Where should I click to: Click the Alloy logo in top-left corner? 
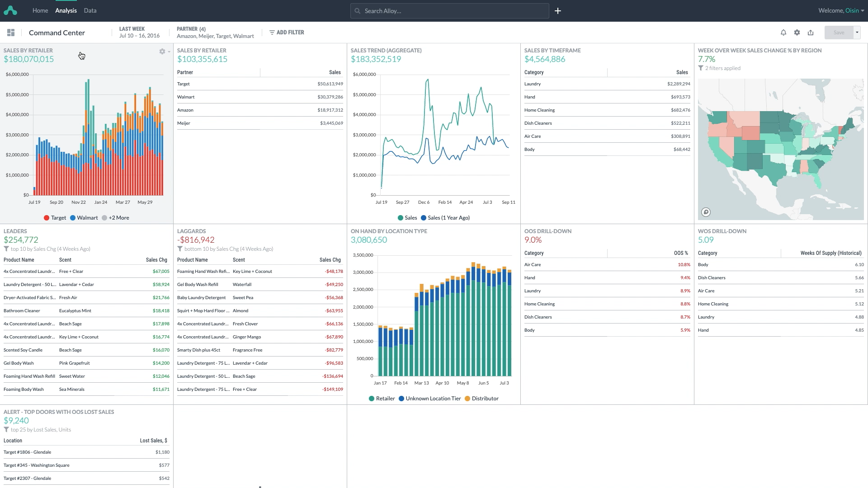point(10,10)
